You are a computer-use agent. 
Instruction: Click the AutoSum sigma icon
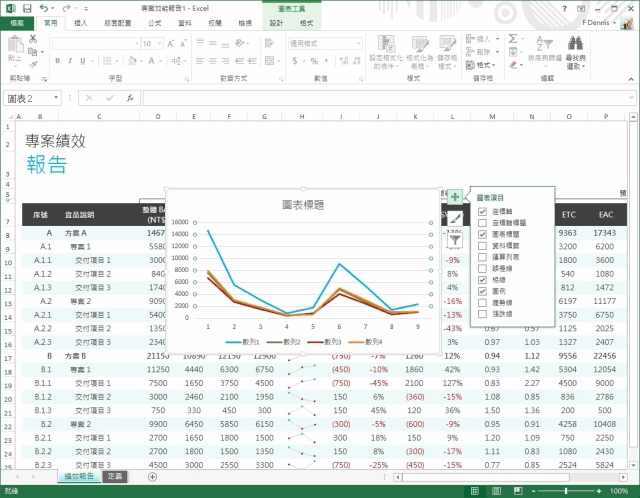coord(513,39)
